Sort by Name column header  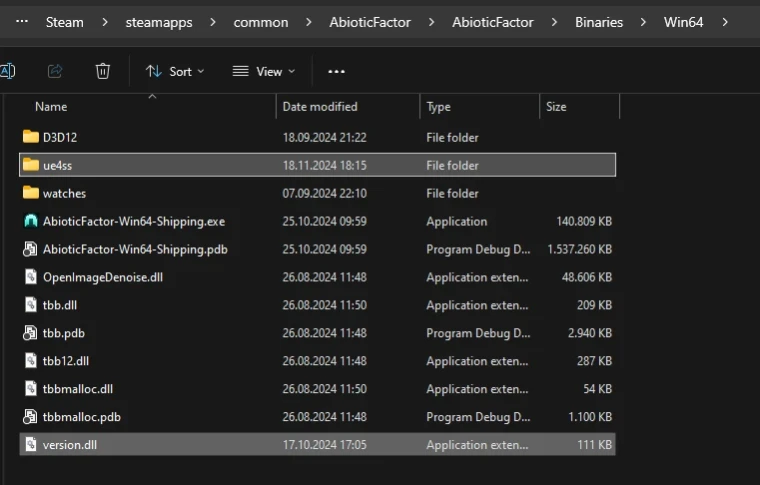(51, 107)
